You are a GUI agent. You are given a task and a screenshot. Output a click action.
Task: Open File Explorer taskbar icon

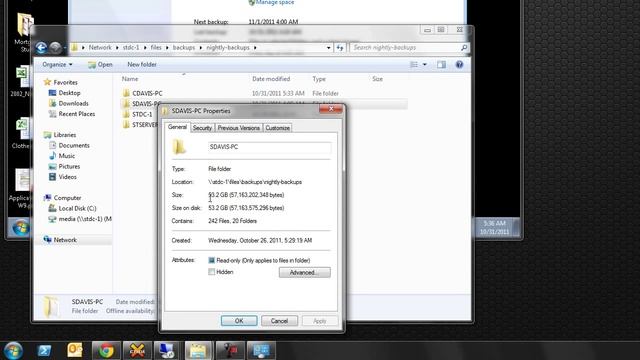click(x=198, y=351)
